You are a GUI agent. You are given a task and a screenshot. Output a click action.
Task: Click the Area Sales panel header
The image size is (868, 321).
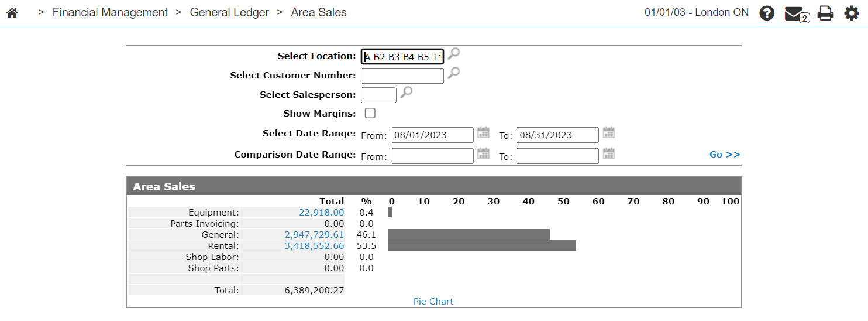click(x=434, y=186)
